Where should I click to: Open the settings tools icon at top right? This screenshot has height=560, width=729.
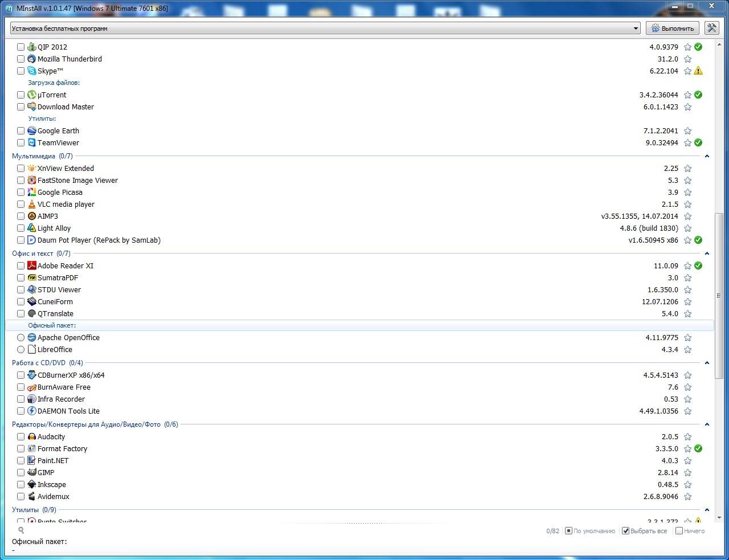711,28
